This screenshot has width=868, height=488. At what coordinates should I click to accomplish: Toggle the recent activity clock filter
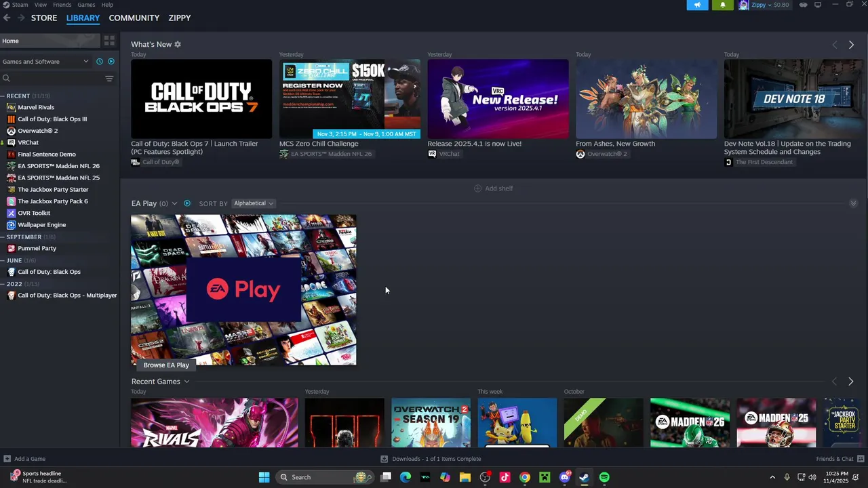pyautogui.click(x=100, y=62)
